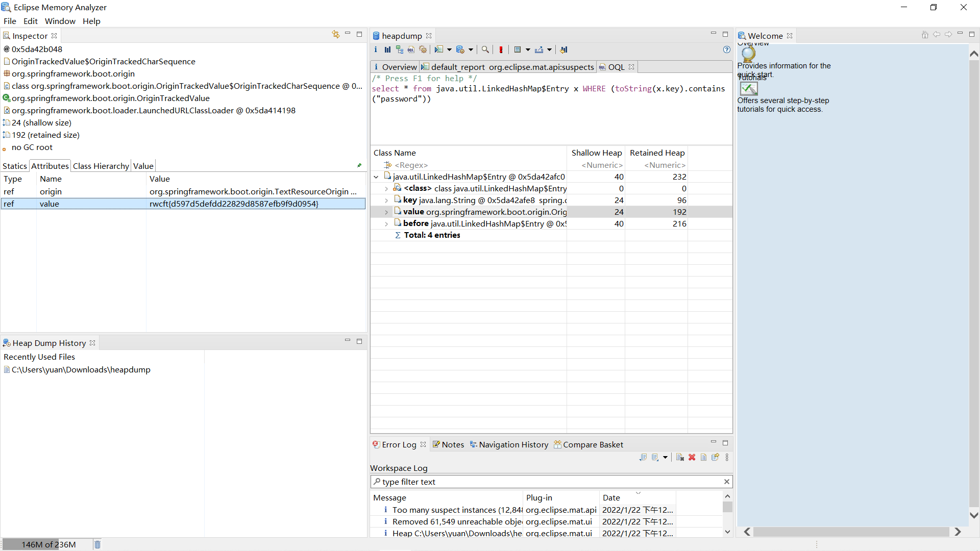Open the Query Browser database icon

click(460, 49)
